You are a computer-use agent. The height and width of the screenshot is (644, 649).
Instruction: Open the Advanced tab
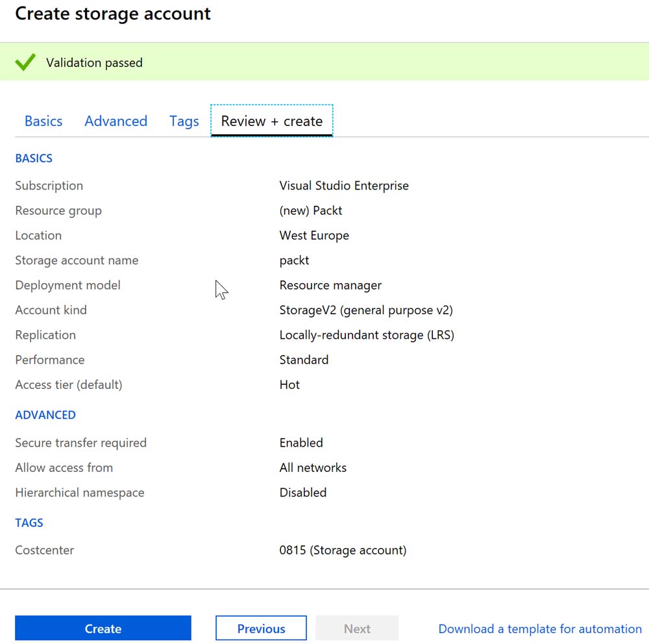[116, 121]
